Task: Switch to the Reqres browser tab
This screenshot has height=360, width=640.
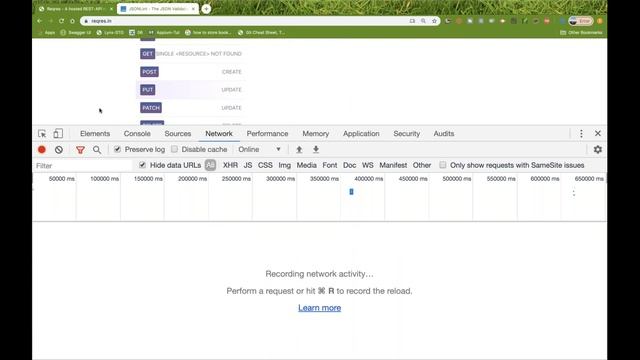Action: tap(74, 9)
